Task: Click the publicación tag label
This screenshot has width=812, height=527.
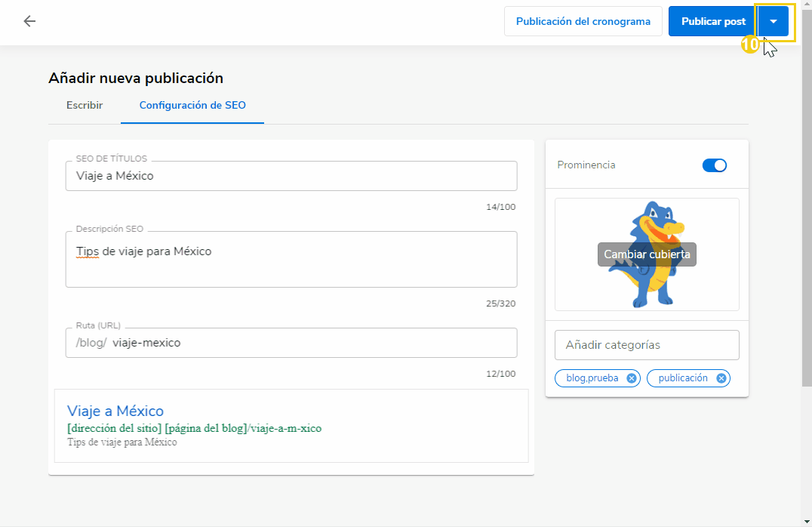Action: tap(683, 378)
